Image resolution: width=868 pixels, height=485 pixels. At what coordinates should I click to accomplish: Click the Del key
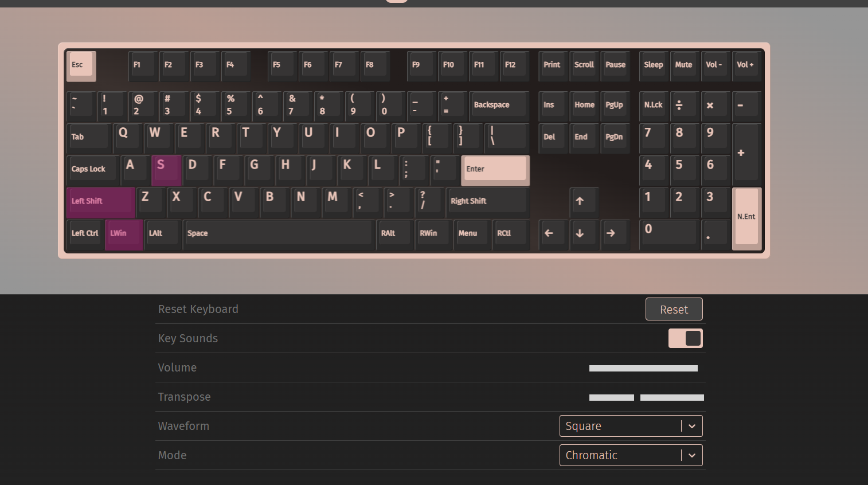(x=553, y=138)
